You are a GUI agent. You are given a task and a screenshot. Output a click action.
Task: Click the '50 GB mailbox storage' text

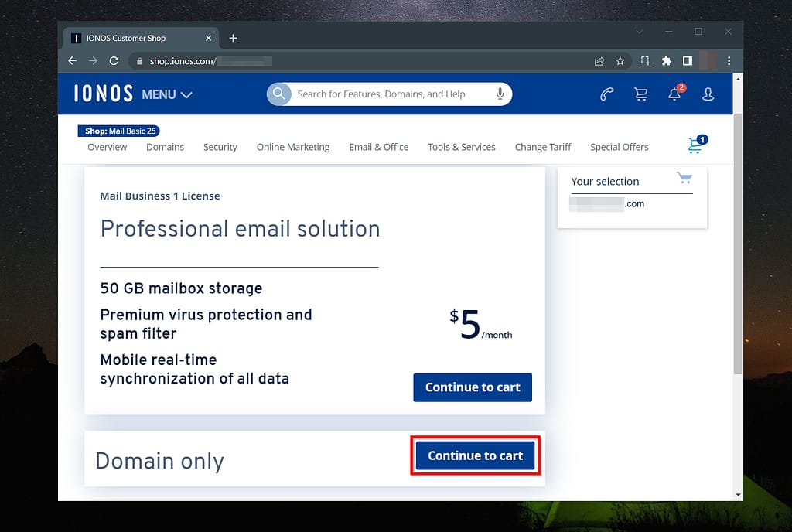[181, 288]
